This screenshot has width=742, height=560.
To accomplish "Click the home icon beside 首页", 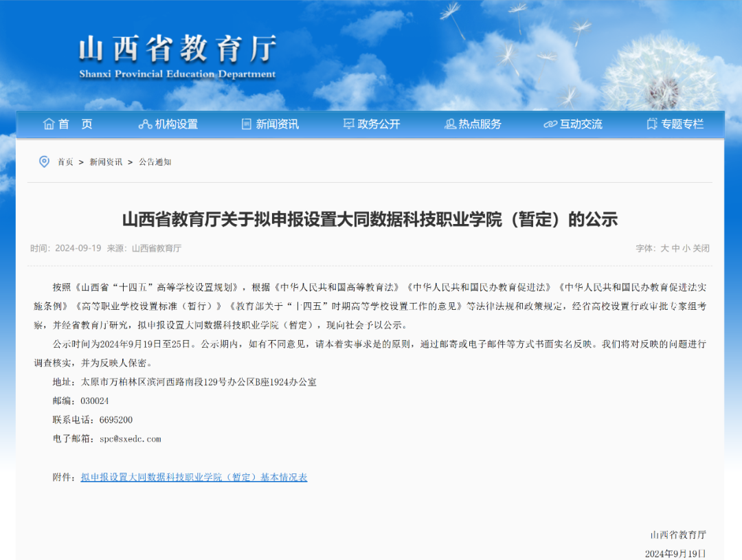I will [49, 124].
